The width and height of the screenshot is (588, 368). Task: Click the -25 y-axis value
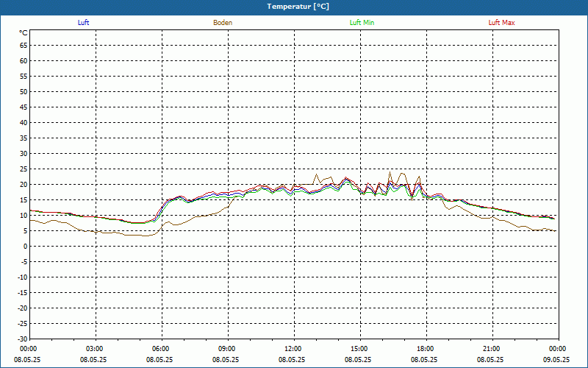[x=23, y=324]
